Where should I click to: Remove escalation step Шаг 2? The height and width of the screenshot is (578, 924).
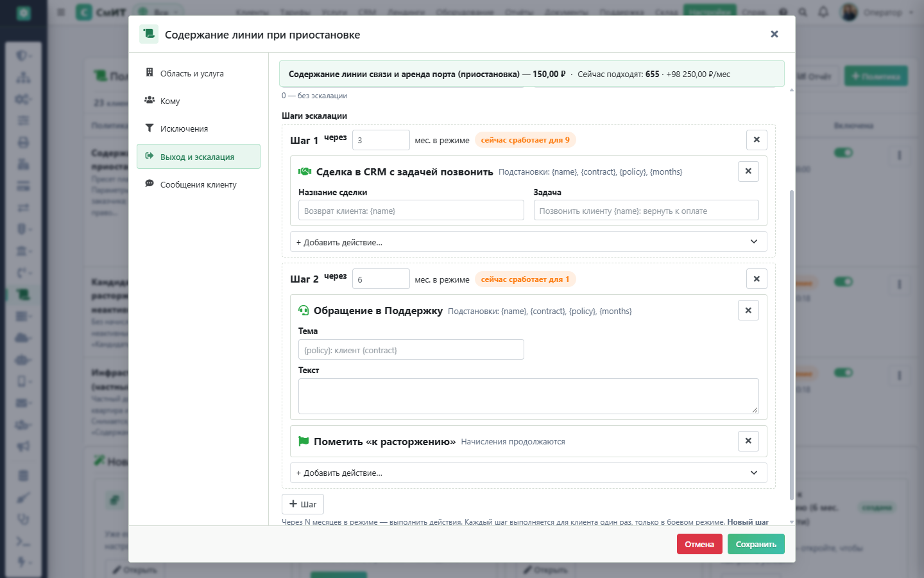pyautogui.click(x=757, y=279)
